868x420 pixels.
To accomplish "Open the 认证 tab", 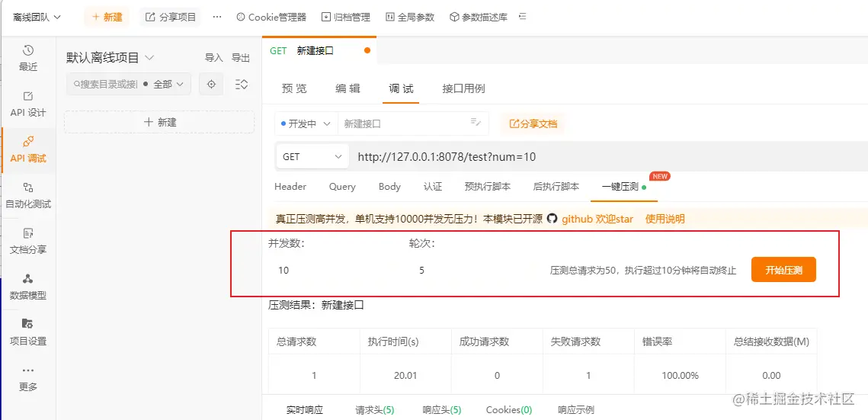I will tap(432, 187).
